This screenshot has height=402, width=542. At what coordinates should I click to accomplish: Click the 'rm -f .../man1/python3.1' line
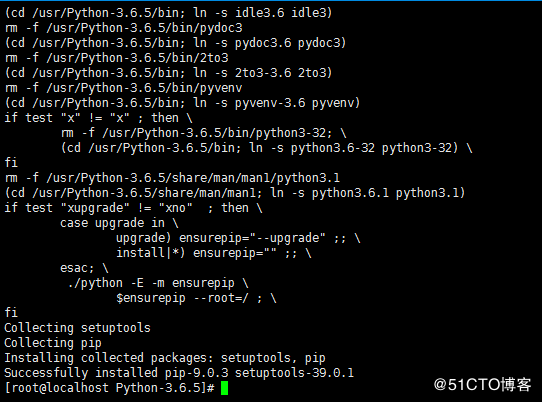pyautogui.click(x=172, y=178)
